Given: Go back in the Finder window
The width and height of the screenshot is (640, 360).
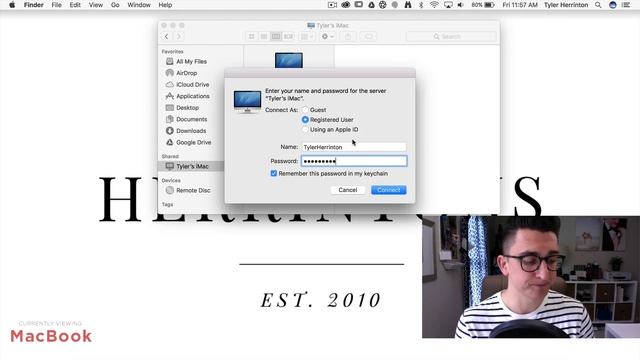Looking at the screenshot, I should pos(167,36).
